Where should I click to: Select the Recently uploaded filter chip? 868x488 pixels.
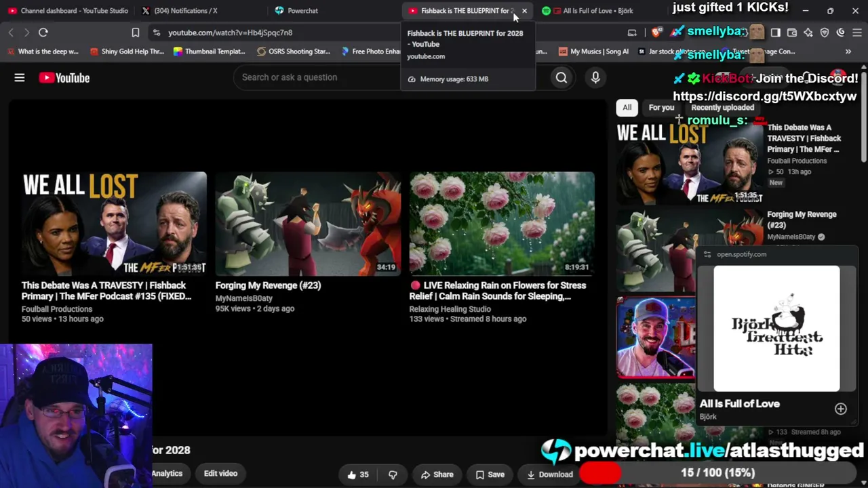722,108
